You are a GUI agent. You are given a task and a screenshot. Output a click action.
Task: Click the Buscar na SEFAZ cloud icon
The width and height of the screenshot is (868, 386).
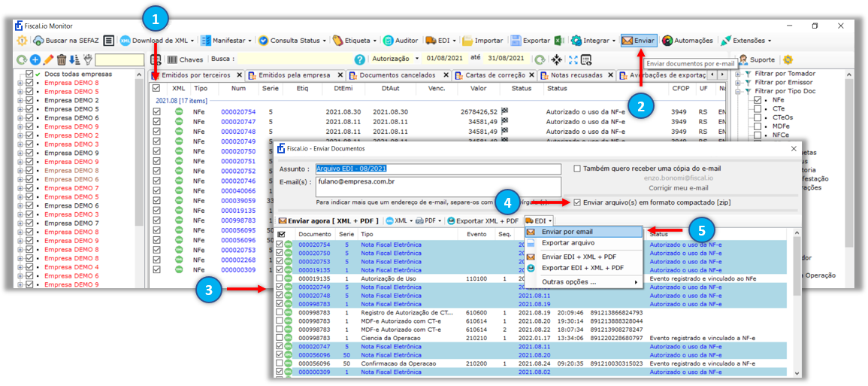(x=38, y=41)
